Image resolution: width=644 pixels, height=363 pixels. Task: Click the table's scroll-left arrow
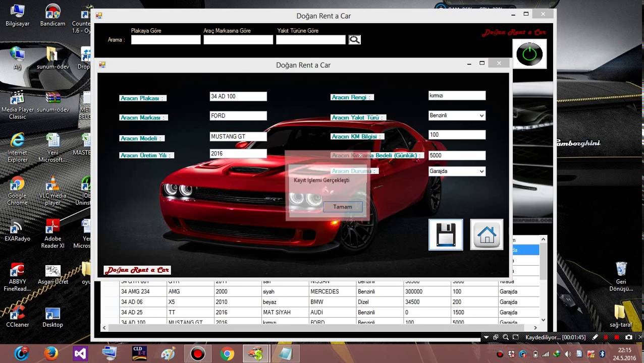click(x=104, y=328)
